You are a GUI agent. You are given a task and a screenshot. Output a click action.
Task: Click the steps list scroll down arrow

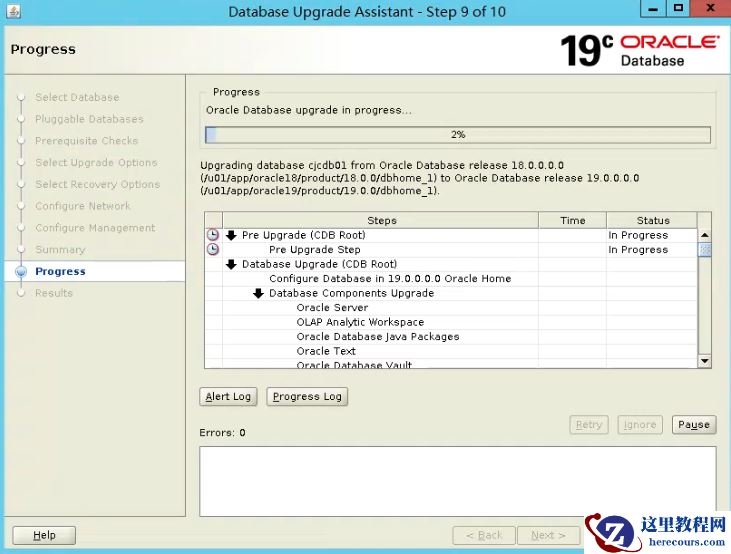point(704,361)
